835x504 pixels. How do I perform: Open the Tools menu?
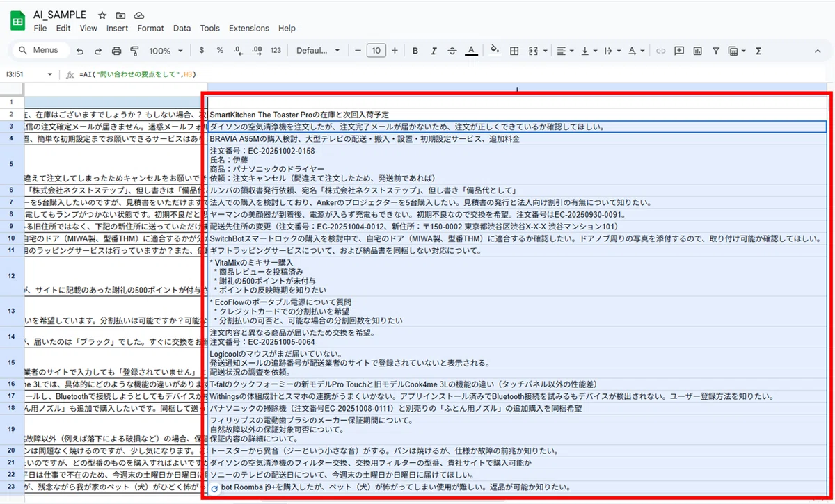coord(209,29)
